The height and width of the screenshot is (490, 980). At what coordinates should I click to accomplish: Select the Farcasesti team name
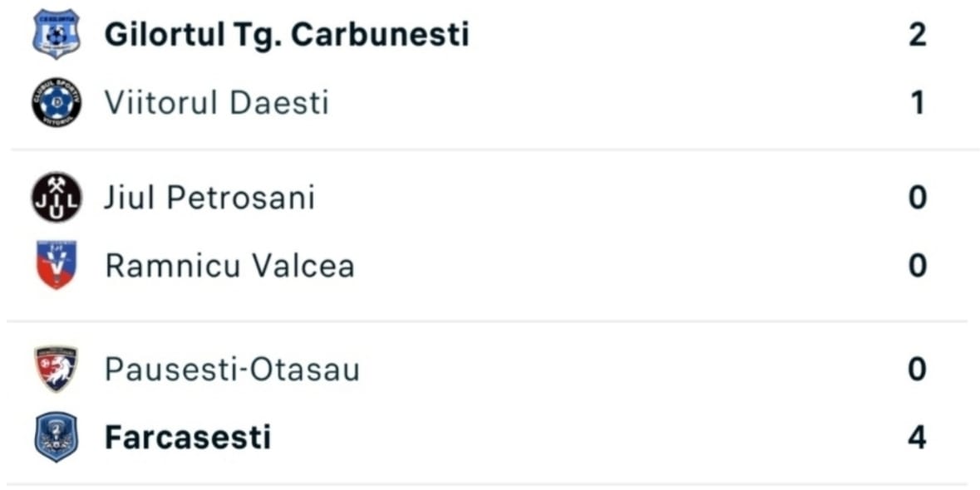point(188,437)
